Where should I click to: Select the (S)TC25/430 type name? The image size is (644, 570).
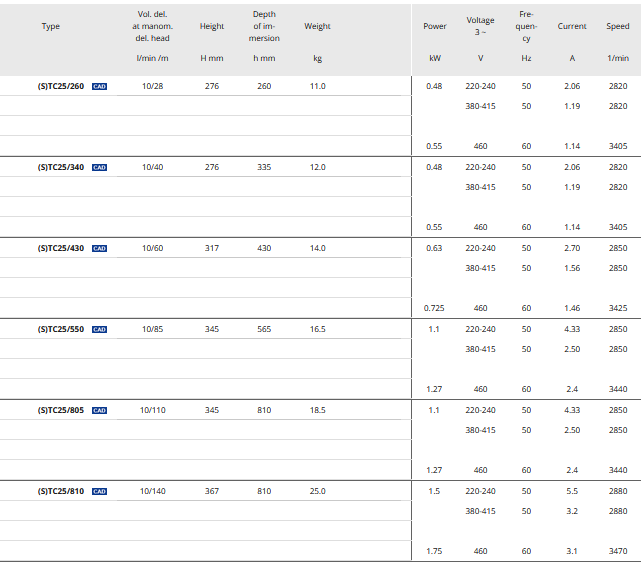61,248
